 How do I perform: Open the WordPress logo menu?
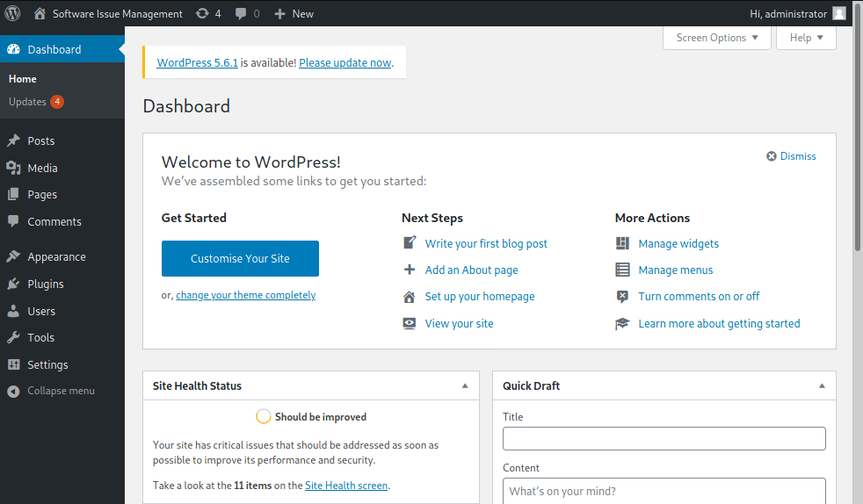[12, 13]
